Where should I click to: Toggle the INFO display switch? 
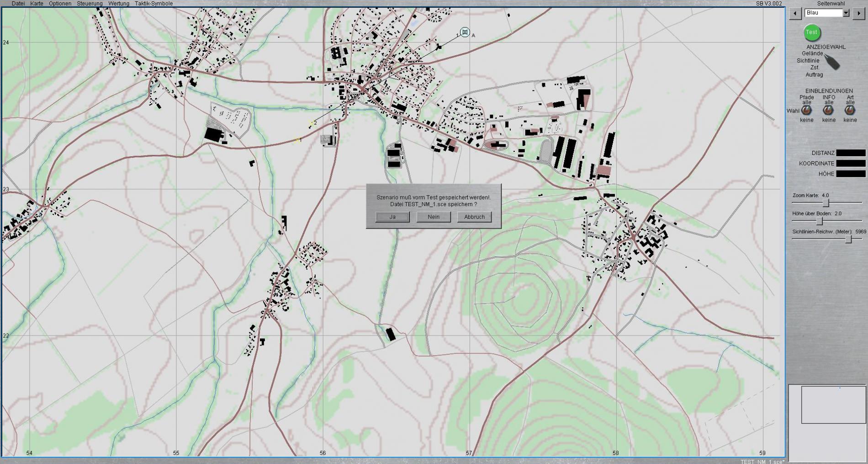click(828, 111)
